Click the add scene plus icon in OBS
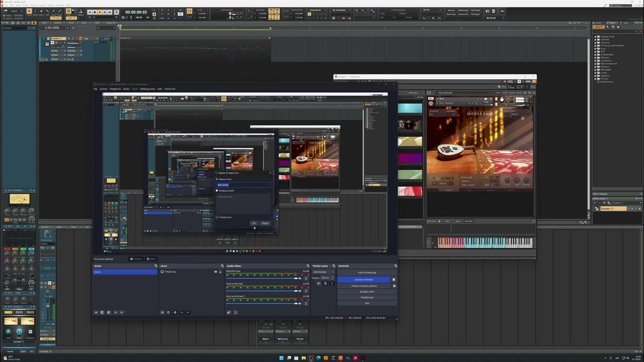The height and width of the screenshot is (362, 644). click(96, 312)
